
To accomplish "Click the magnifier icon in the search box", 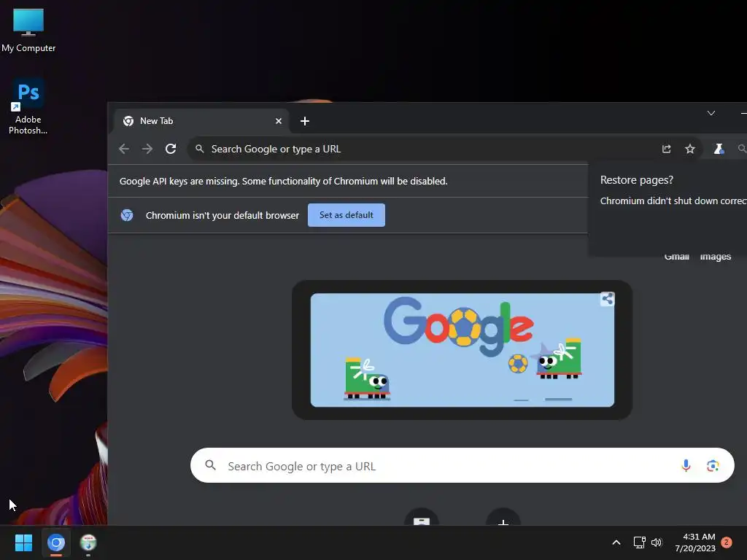I will pyautogui.click(x=210, y=465).
